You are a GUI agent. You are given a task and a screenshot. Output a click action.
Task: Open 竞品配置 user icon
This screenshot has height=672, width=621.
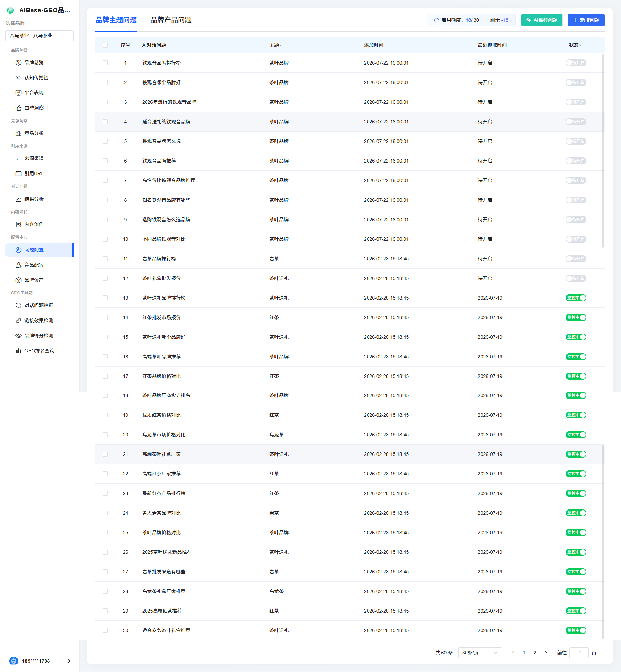pyautogui.click(x=19, y=265)
